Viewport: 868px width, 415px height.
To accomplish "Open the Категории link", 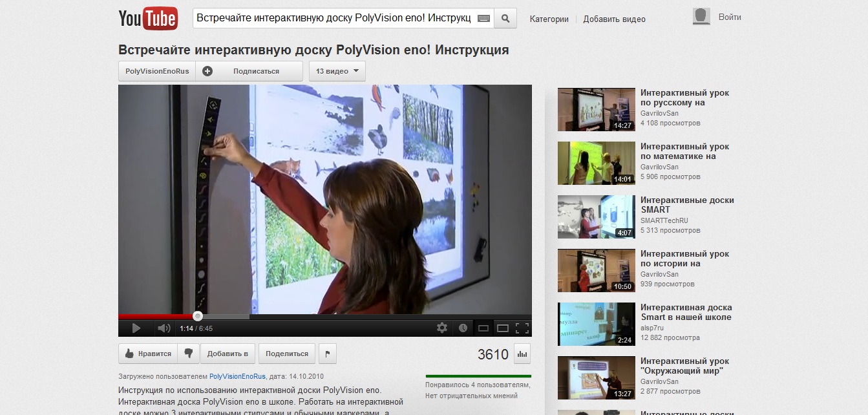I will coord(549,19).
